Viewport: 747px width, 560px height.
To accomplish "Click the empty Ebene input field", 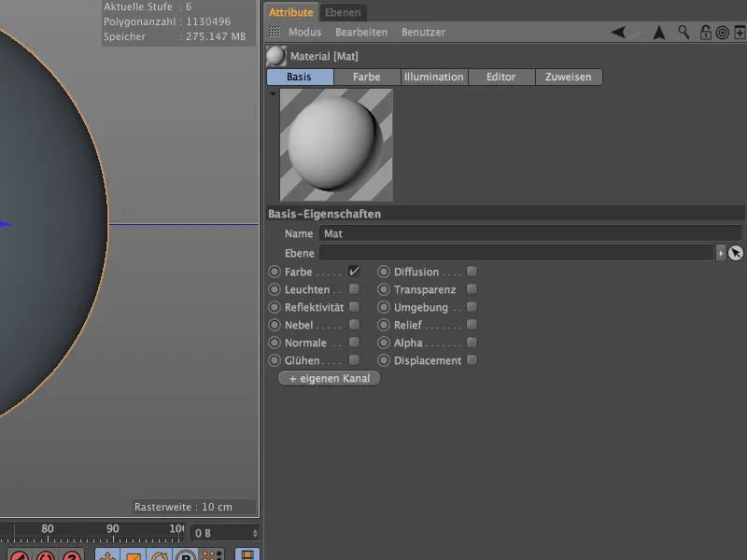I will pyautogui.click(x=517, y=253).
